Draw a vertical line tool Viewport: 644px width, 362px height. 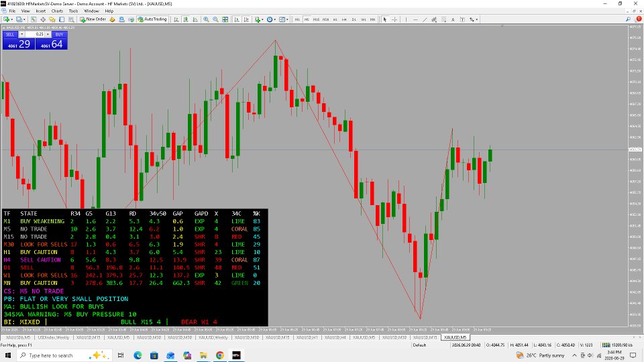coord(407,19)
